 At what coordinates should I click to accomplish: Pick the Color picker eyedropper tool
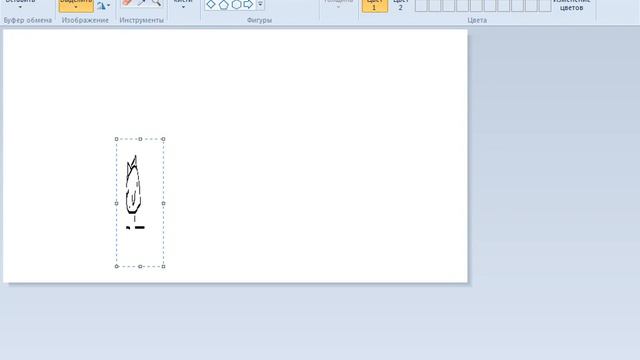tap(142, 2)
